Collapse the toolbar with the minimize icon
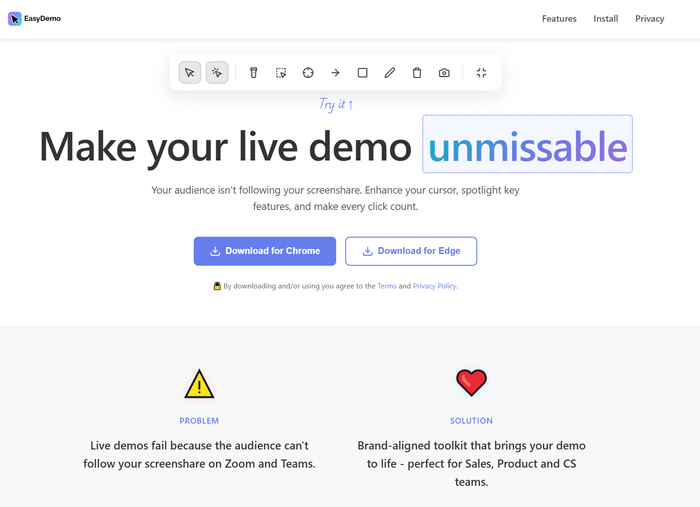Screen dimensions: 700x507 click(x=481, y=73)
